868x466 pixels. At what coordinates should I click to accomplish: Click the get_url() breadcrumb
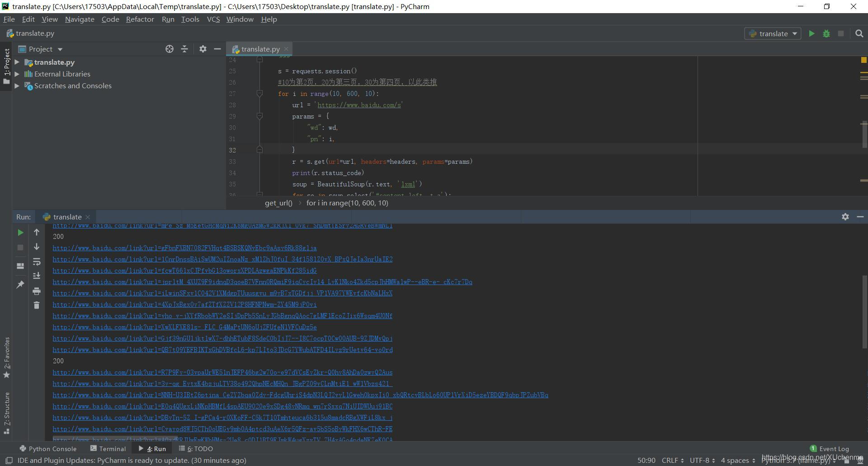tap(278, 203)
